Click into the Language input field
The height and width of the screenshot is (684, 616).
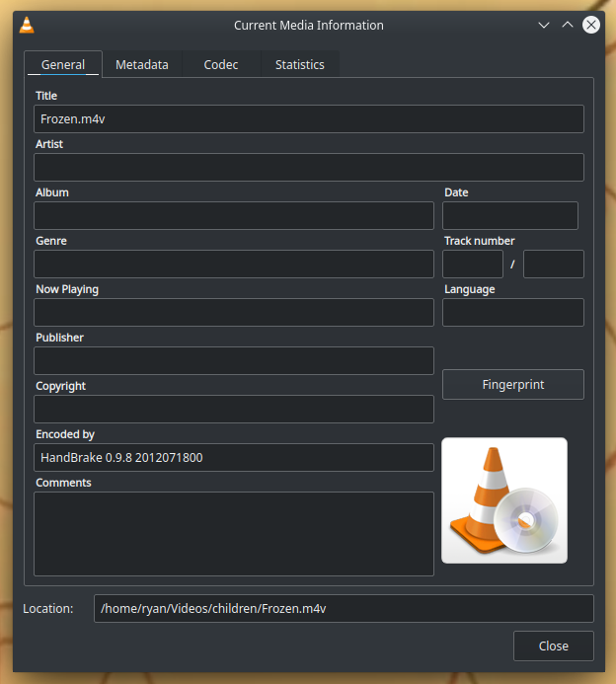pyautogui.click(x=513, y=312)
